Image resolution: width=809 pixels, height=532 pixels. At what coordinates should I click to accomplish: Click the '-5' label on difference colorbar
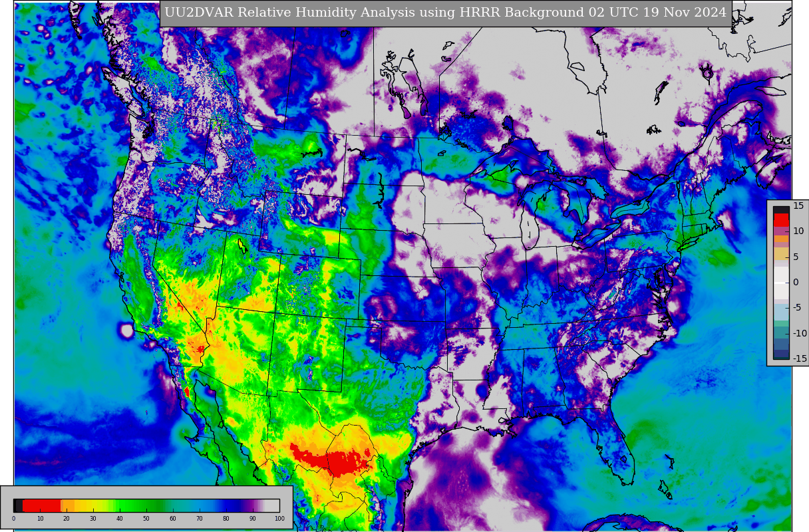click(x=796, y=308)
